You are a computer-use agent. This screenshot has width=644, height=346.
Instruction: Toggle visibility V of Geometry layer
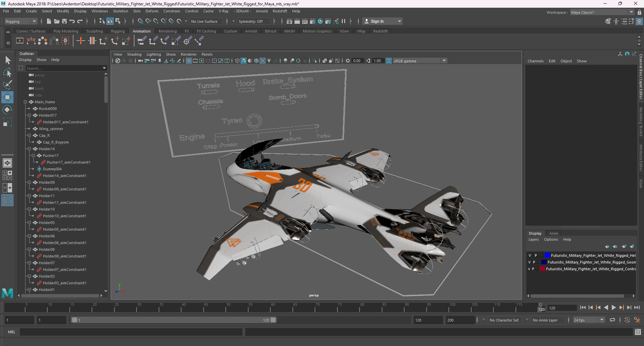pyautogui.click(x=530, y=262)
